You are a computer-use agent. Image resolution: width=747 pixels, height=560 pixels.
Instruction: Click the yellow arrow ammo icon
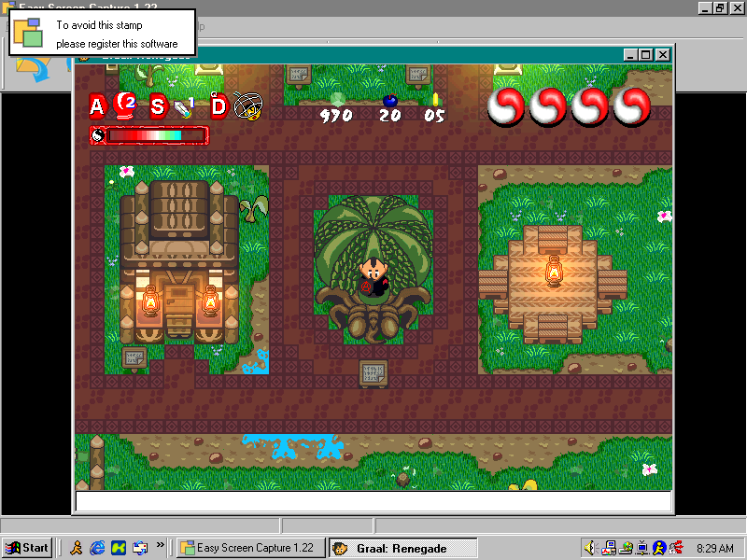point(435,100)
